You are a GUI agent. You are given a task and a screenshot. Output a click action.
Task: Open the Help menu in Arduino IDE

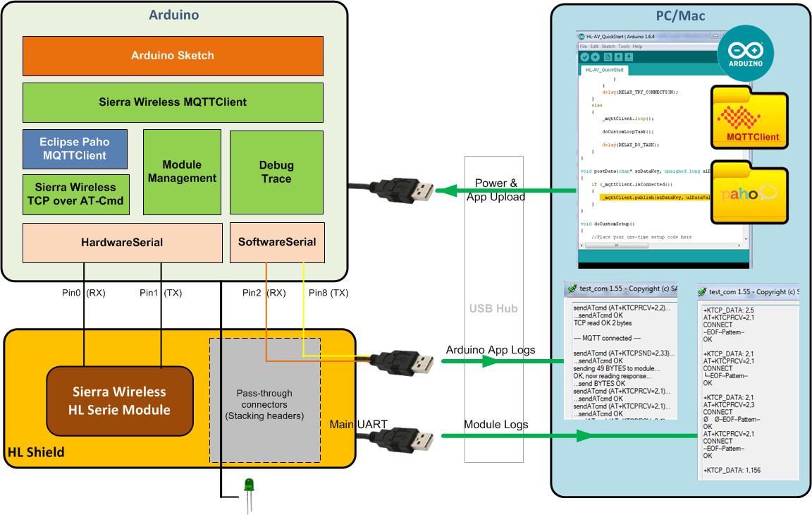[x=638, y=47]
